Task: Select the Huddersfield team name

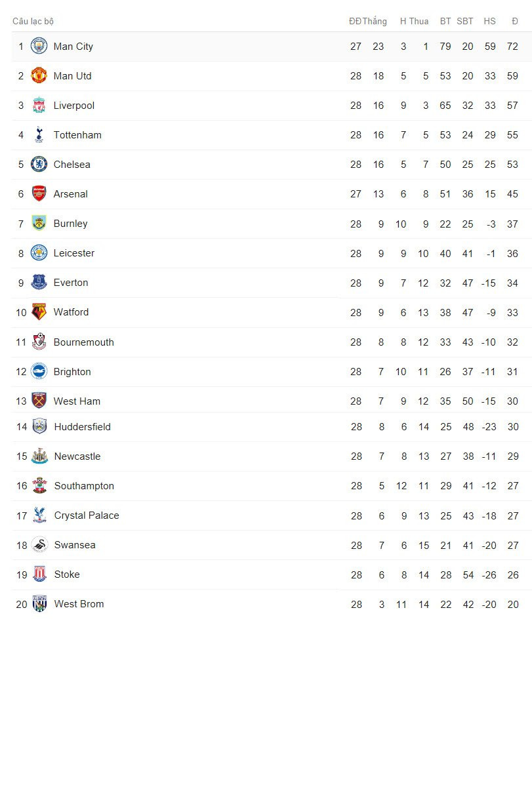Action: [83, 427]
